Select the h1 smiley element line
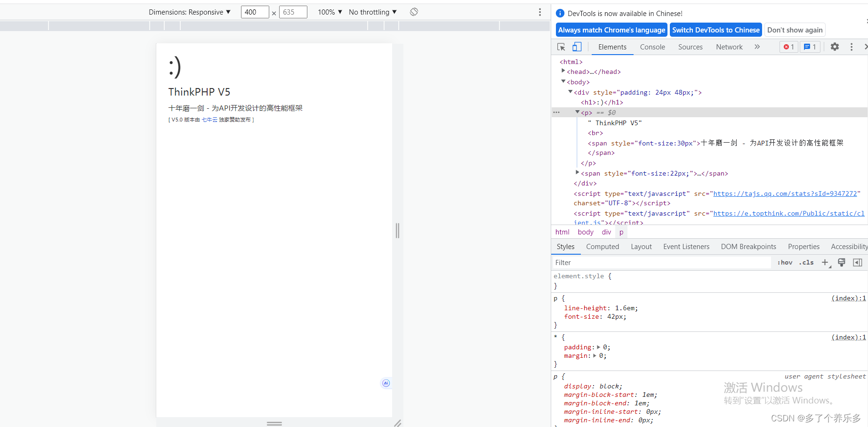868x427 pixels. (602, 102)
